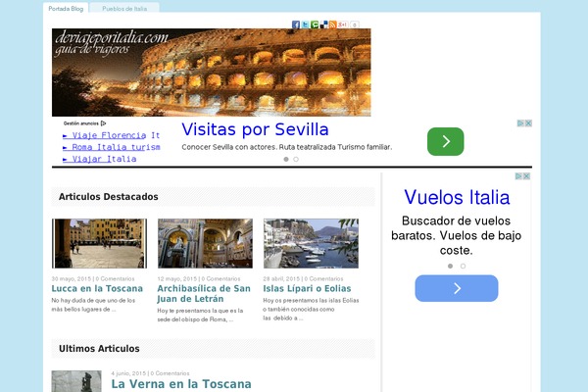Image resolution: width=588 pixels, height=392 pixels.
Task: Switch to the Portada Blog tab
Action: pos(66,8)
